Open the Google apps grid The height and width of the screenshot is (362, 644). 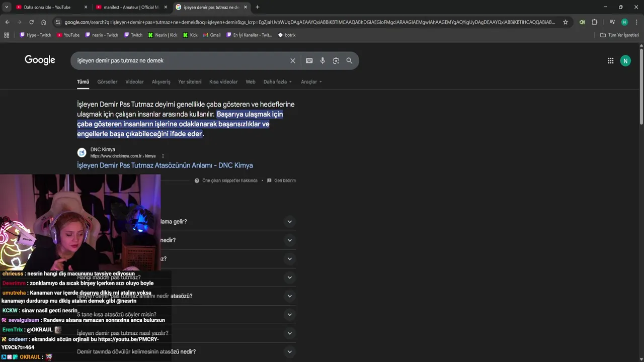pyautogui.click(x=610, y=61)
